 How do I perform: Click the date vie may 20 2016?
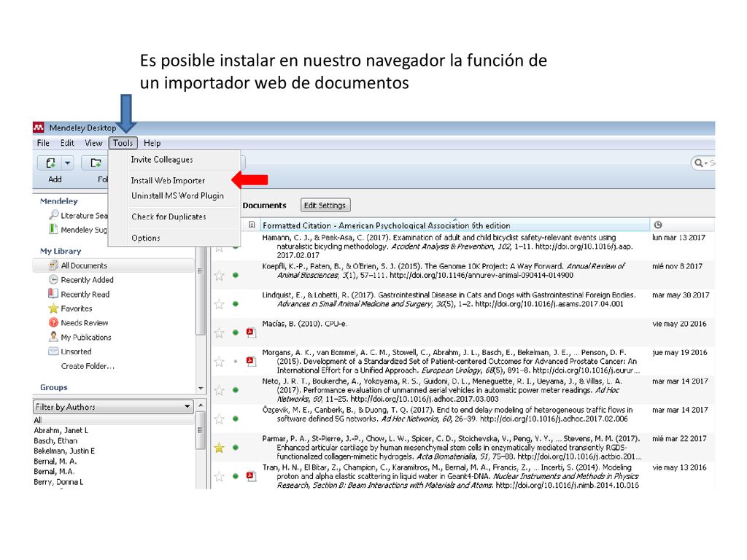[x=679, y=324]
